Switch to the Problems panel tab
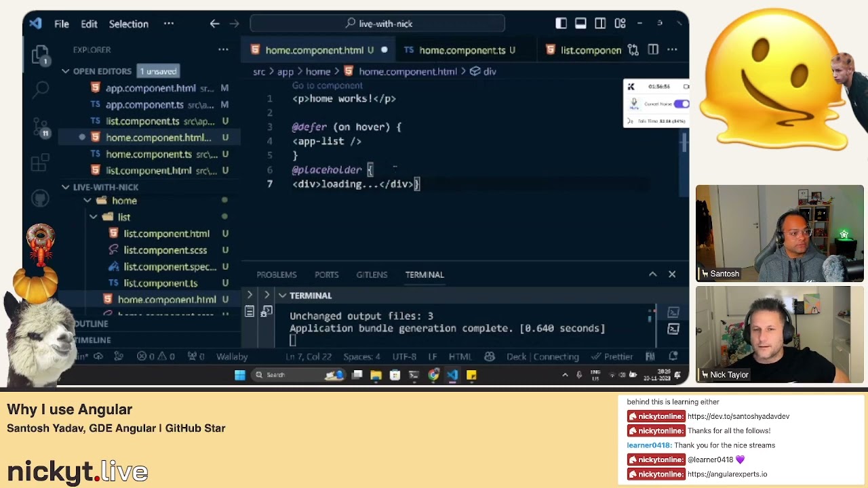 pyautogui.click(x=276, y=274)
